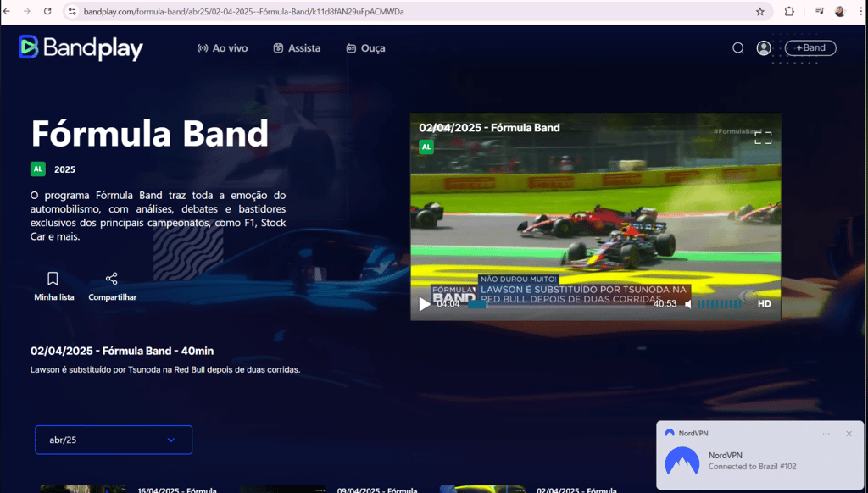Enter fullscreen on the video player
Image resolution: width=868 pixels, height=493 pixels.
(763, 138)
